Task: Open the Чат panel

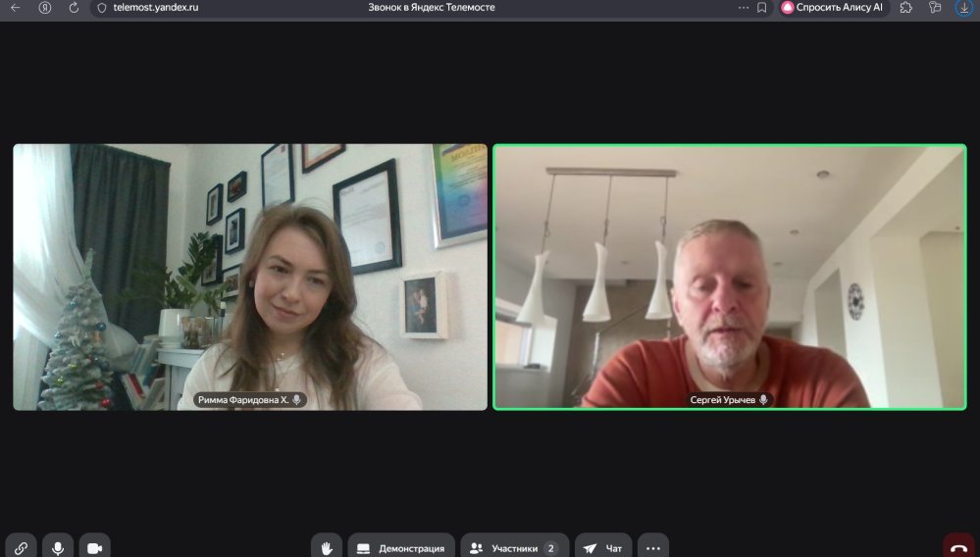Action: click(603, 547)
